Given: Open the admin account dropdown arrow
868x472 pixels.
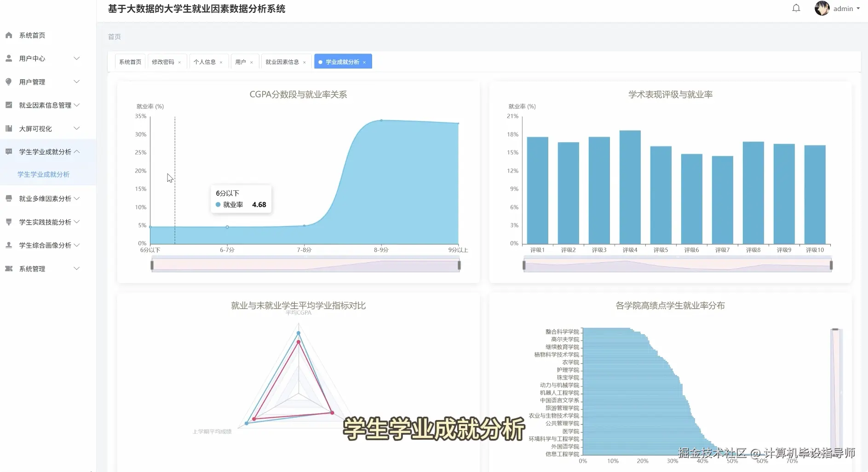Looking at the screenshot, I should [858, 9].
